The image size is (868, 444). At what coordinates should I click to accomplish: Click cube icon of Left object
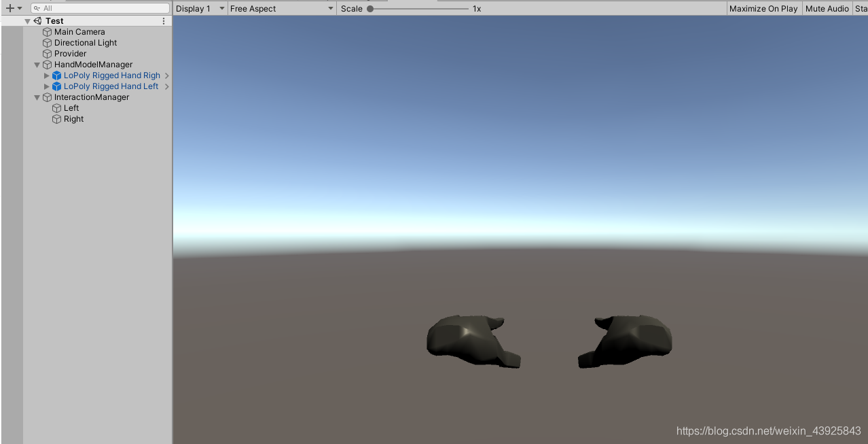coord(57,108)
